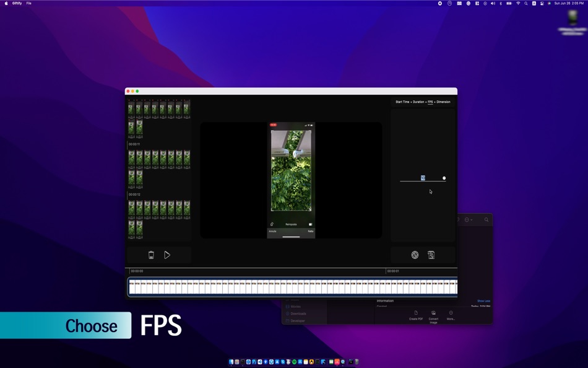This screenshot has height=368, width=588.
Task: Click the circular globe export icon
Action: 415,255
